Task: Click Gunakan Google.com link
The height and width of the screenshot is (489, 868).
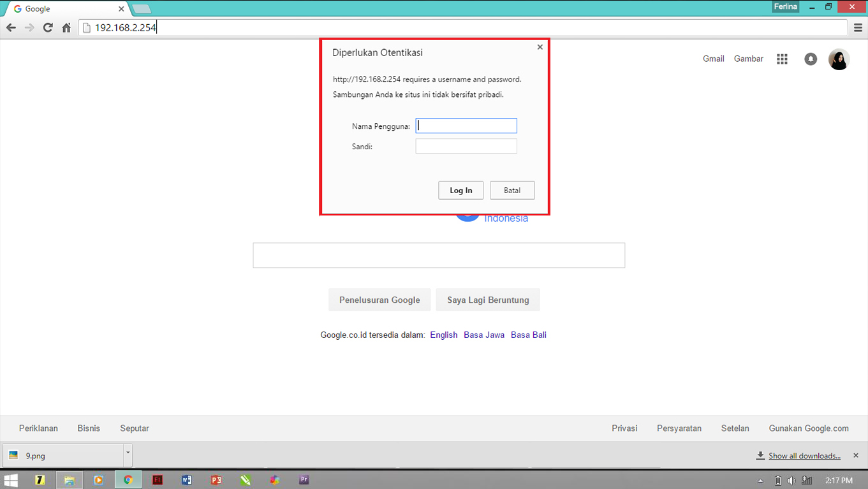Action: [809, 428]
